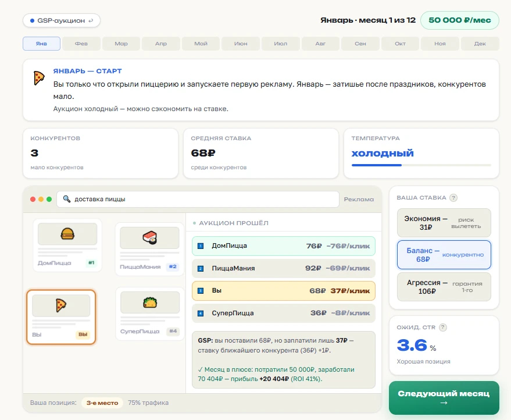Switch to the Авг month tab
Viewport: 511px width, 420px height.
tap(320, 44)
